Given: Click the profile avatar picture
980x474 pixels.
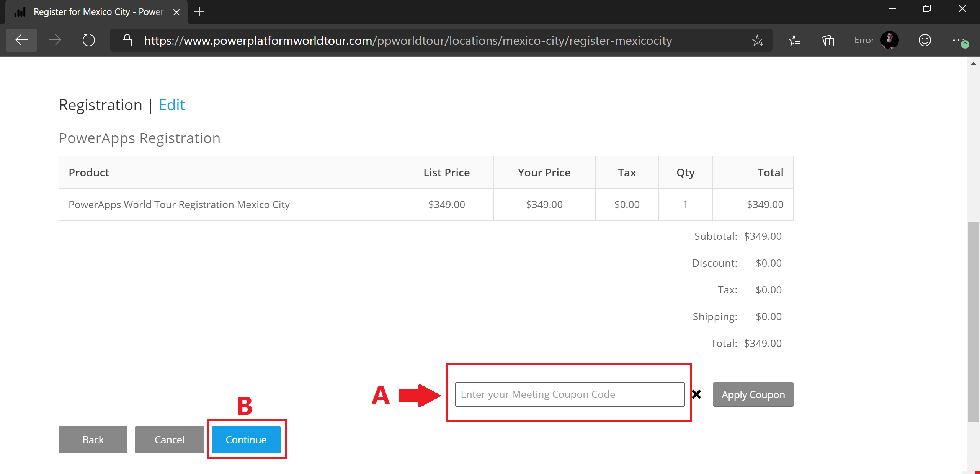Looking at the screenshot, I should point(889,40).
